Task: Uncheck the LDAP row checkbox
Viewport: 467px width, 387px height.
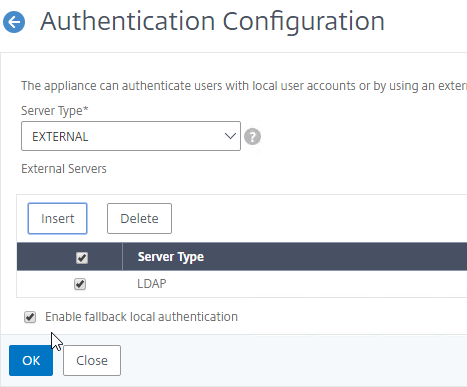Action: click(x=80, y=284)
